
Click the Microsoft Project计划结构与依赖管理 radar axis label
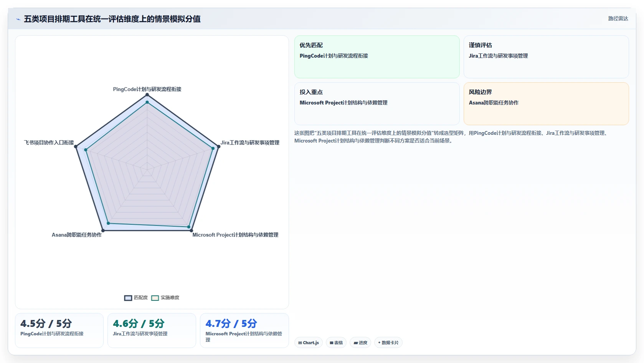pos(235,235)
